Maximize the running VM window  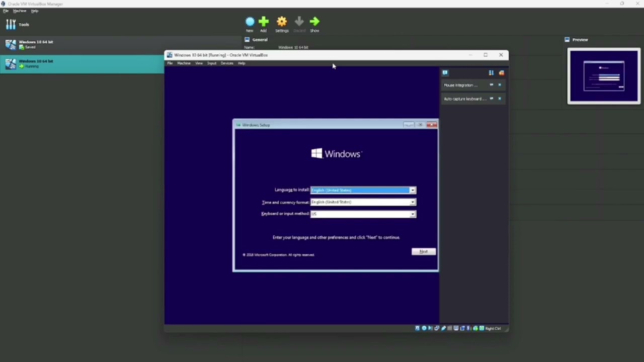(486, 55)
